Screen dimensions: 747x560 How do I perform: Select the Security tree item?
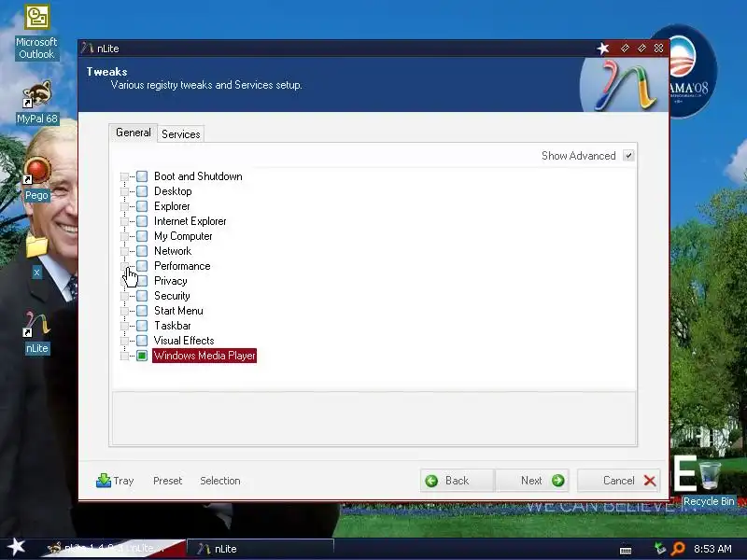[x=172, y=296]
